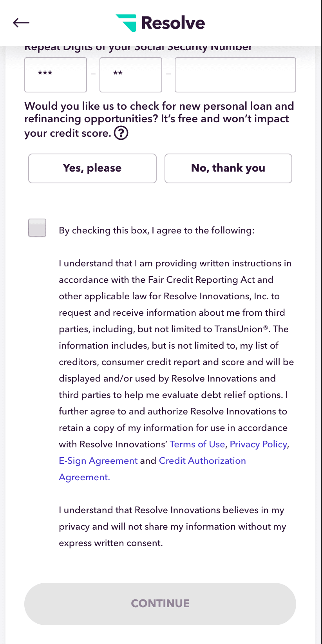Image resolution: width=322 pixels, height=644 pixels.
Task: Focus the first three-digit SSN field
Action: 56,75
